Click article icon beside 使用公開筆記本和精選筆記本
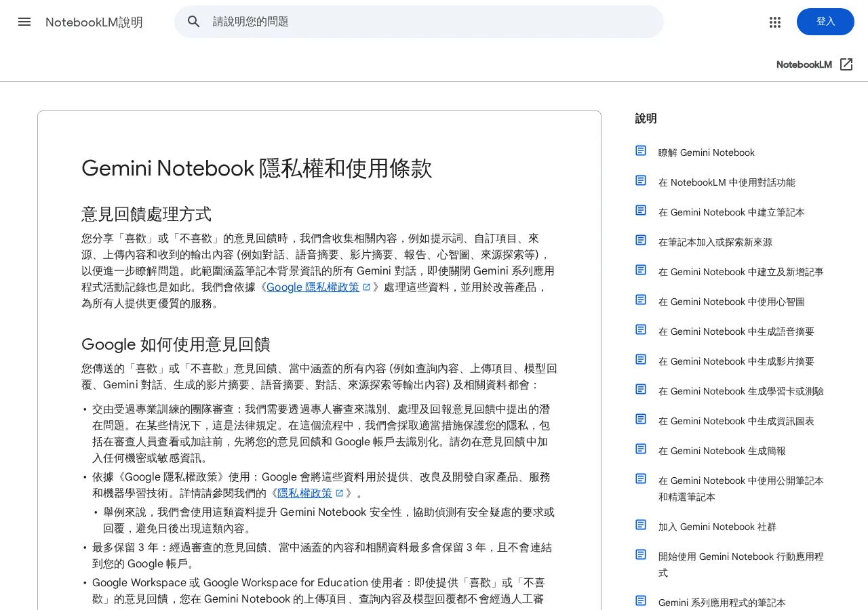This screenshot has width=868, height=610. [x=641, y=479]
